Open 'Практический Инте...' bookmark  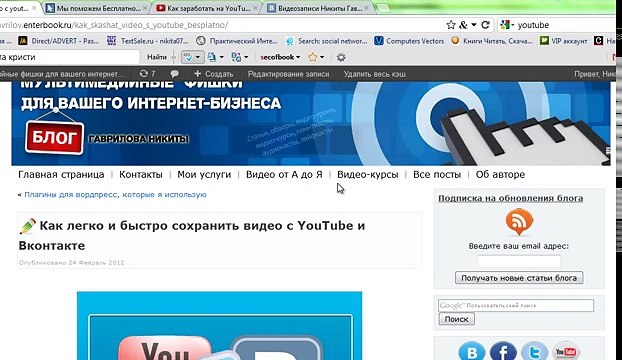[x=237, y=41]
